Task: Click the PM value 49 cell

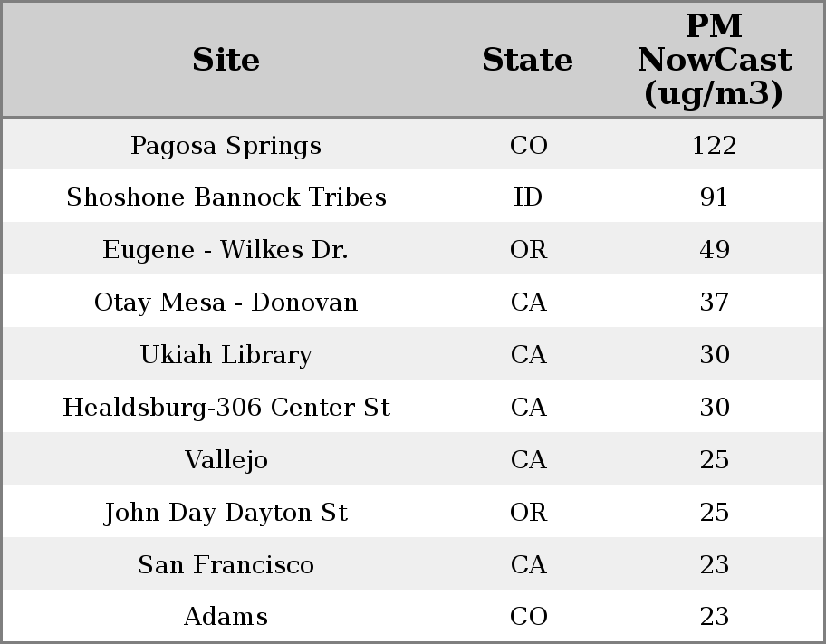Action: point(714,250)
